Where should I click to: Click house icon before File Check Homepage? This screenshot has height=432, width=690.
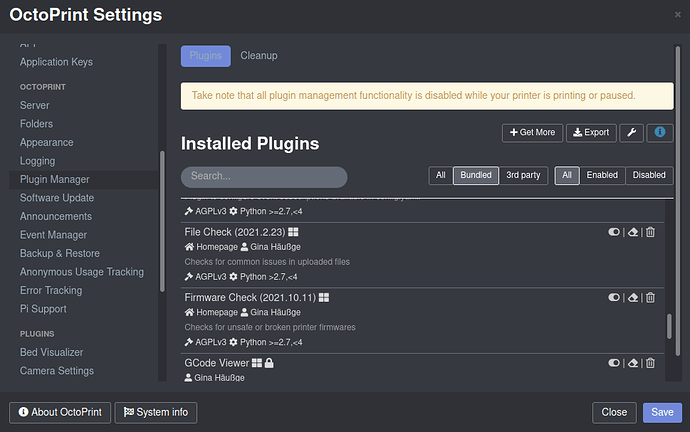[189, 247]
